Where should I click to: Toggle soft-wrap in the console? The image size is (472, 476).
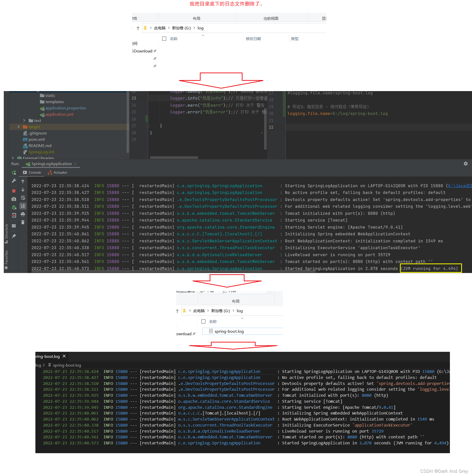point(23,198)
